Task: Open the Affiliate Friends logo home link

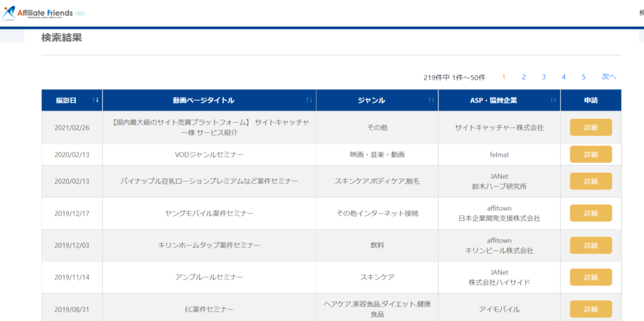Action: (43, 14)
